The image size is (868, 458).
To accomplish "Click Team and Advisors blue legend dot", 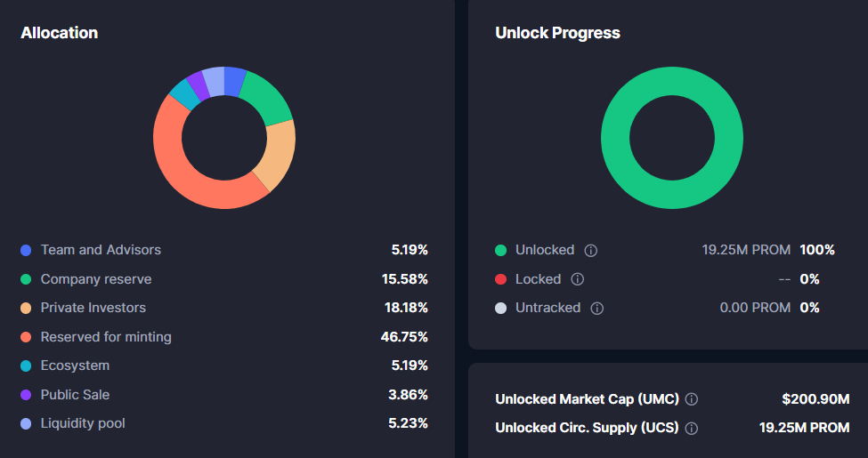I will [x=26, y=251].
